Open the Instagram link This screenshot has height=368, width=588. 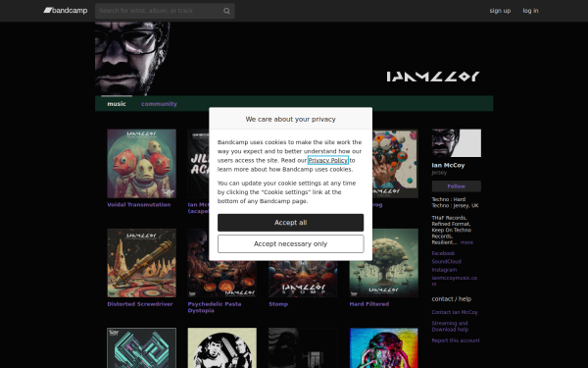point(444,270)
